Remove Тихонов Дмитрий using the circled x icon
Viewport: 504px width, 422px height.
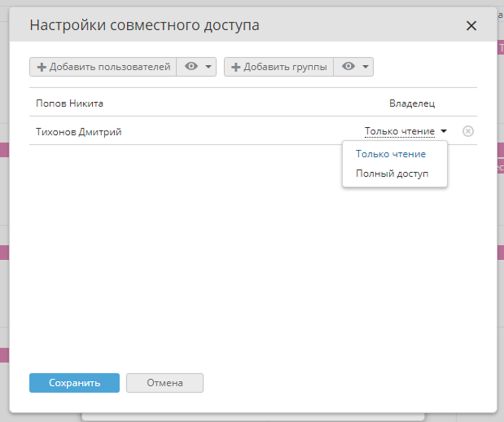pyautogui.click(x=468, y=131)
